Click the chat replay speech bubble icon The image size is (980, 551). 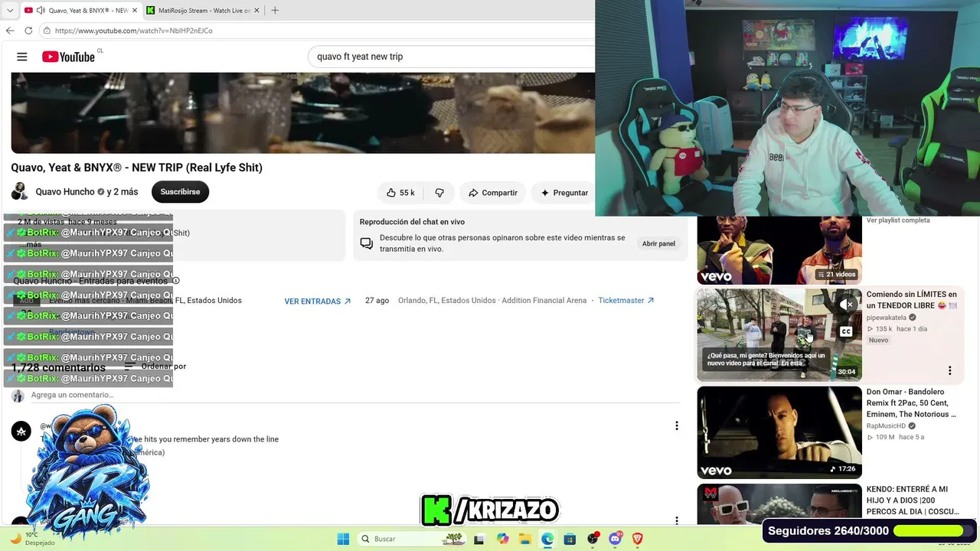pyautogui.click(x=367, y=243)
